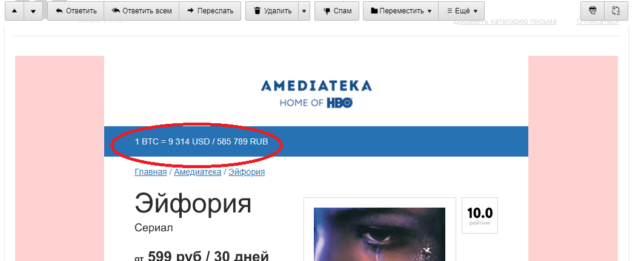644x261 pixels.
Task: Click the Ответить reply button
Action: (76, 11)
